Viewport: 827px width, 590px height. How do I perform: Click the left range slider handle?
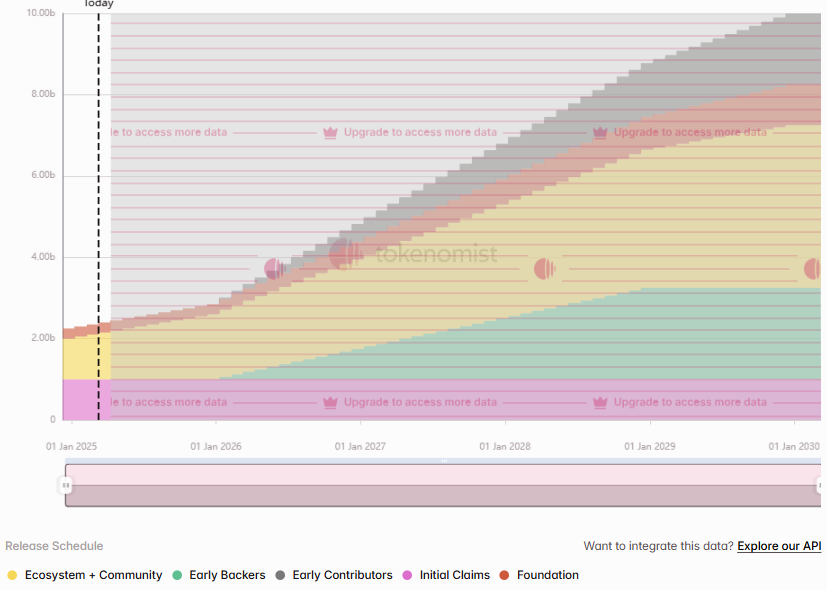click(65, 485)
